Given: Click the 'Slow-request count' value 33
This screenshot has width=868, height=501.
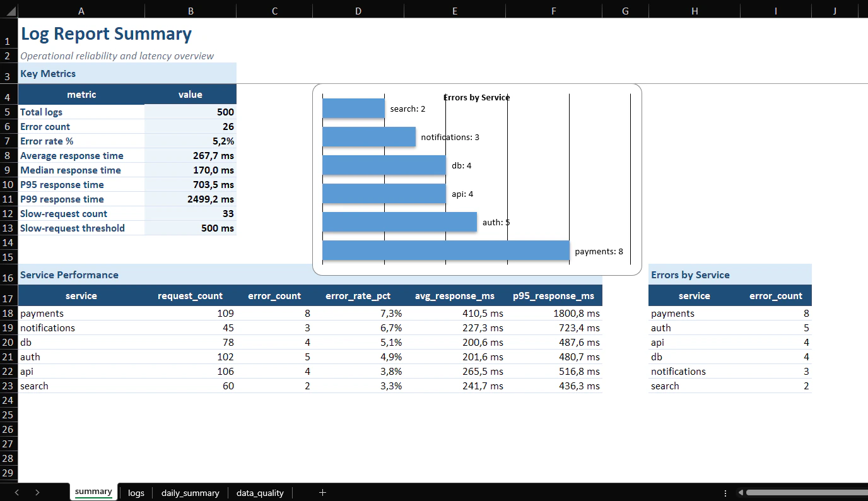Looking at the screenshot, I should (x=191, y=213).
